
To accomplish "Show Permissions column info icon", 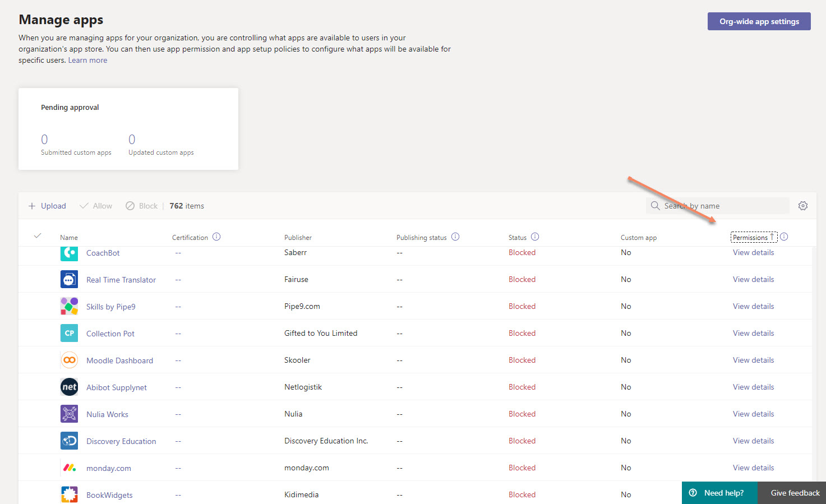I will click(784, 237).
